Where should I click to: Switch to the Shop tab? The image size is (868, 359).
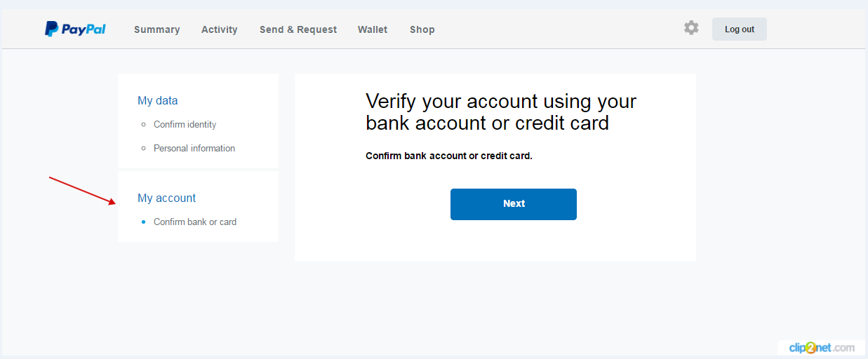click(x=422, y=29)
